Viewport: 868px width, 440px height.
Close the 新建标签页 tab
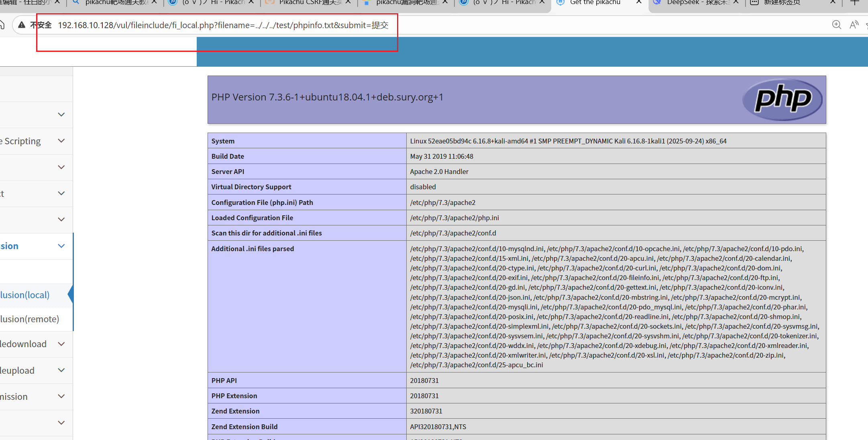(833, 2)
